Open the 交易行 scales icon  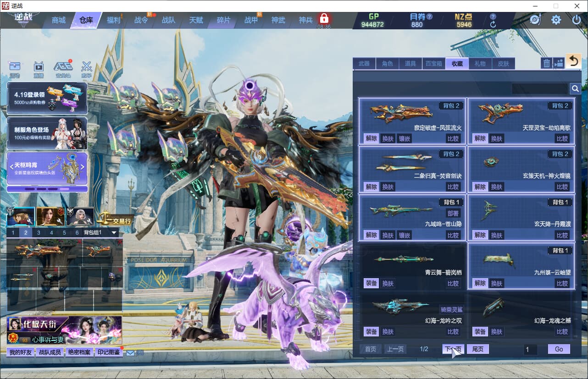pyautogui.click(x=114, y=219)
